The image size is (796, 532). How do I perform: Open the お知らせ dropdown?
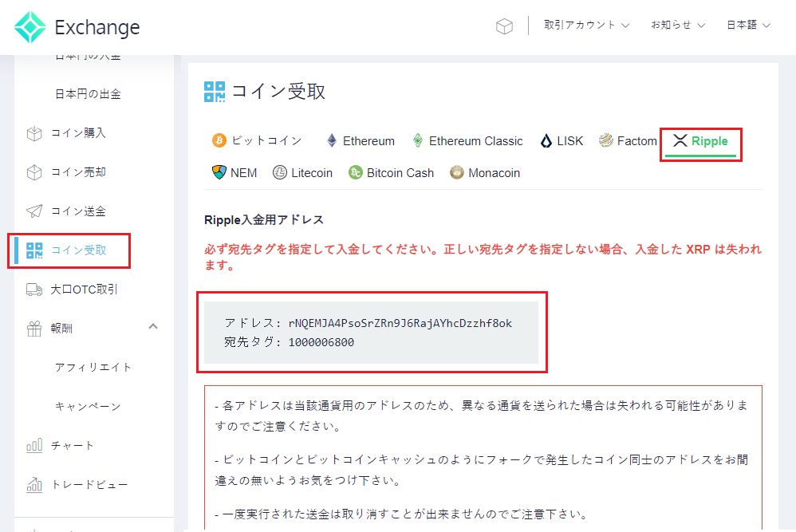click(678, 26)
